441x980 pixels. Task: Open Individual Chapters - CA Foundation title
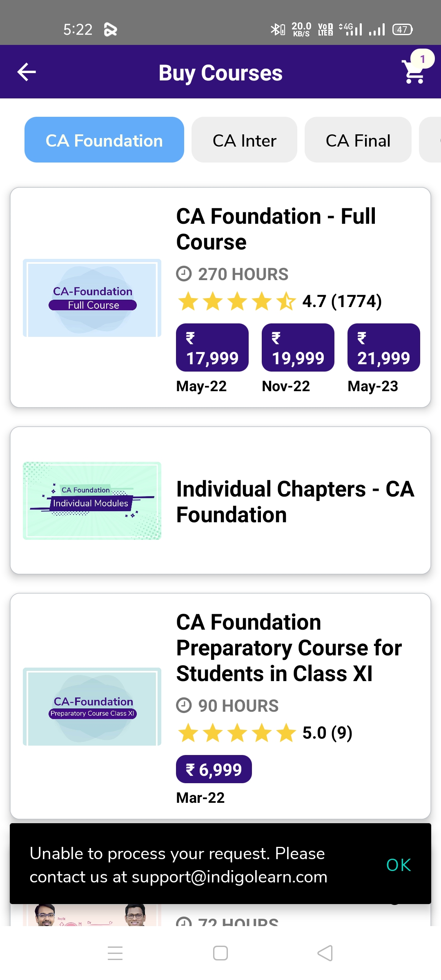click(x=295, y=501)
